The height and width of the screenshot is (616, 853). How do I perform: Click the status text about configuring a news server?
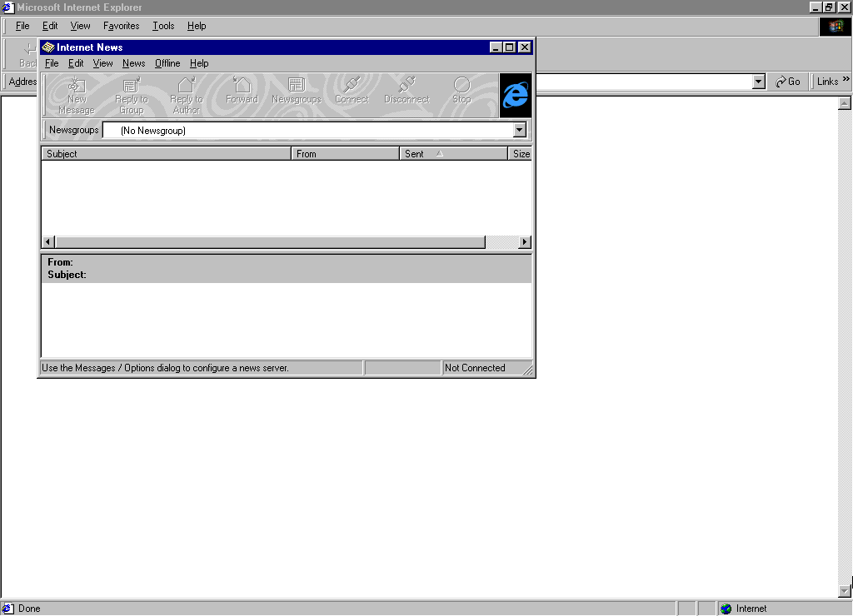[166, 368]
